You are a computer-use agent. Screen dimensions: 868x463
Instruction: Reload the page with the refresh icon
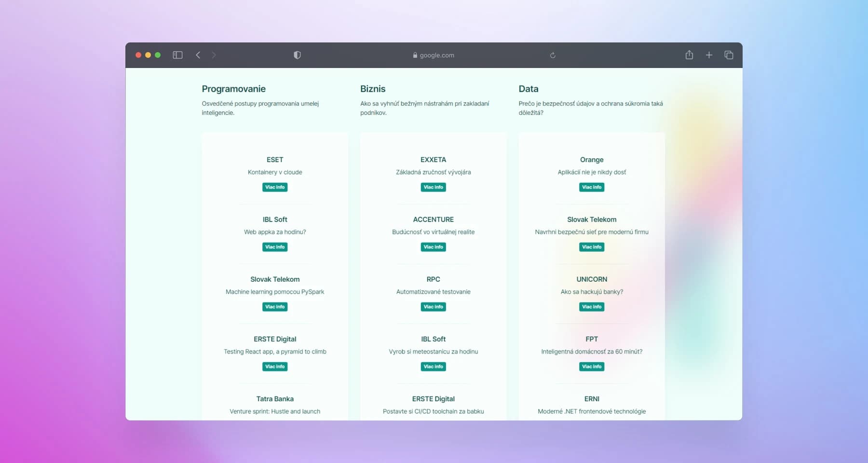(553, 55)
